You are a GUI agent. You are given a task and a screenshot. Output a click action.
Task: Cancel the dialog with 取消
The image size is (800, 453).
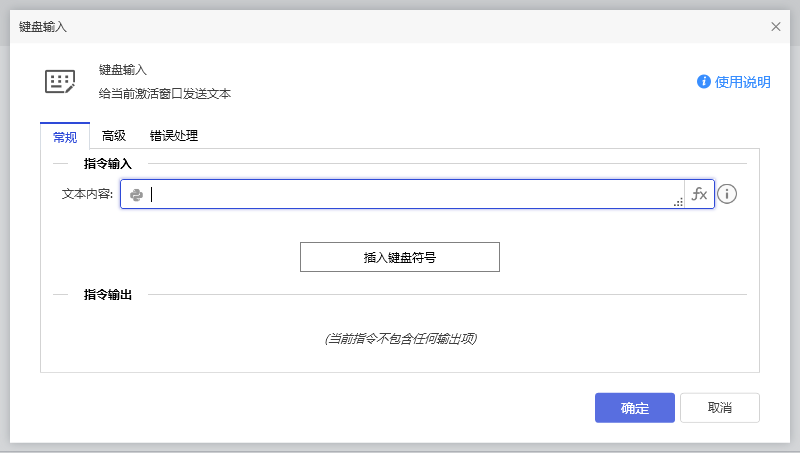[x=719, y=408]
